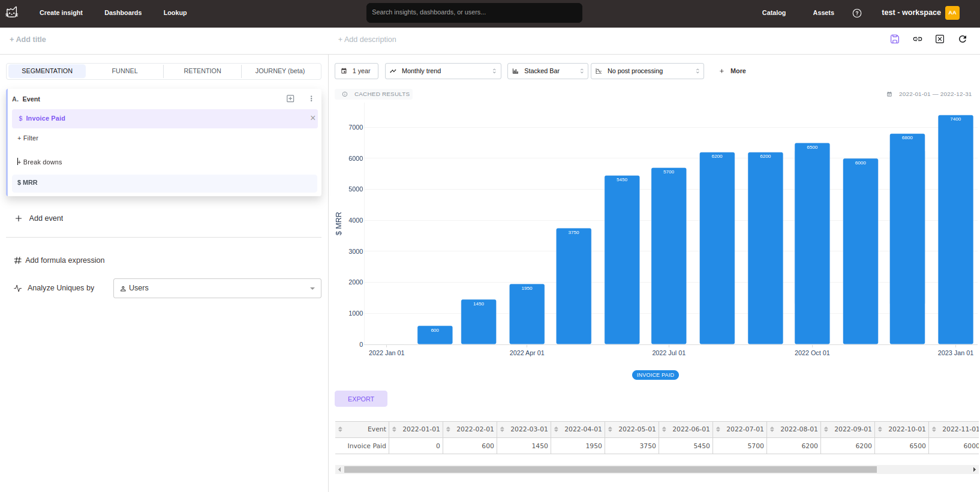
Task: Toggle the INVOICE PAID legend series
Action: click(655, 375)
